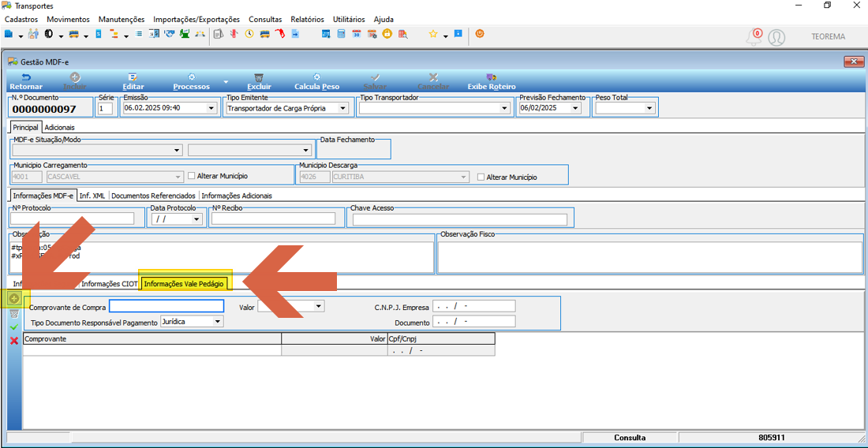This screenshot has width=868, height=448.
Task: Expand the Data Protocolo date dropdown
Action: 196,219
